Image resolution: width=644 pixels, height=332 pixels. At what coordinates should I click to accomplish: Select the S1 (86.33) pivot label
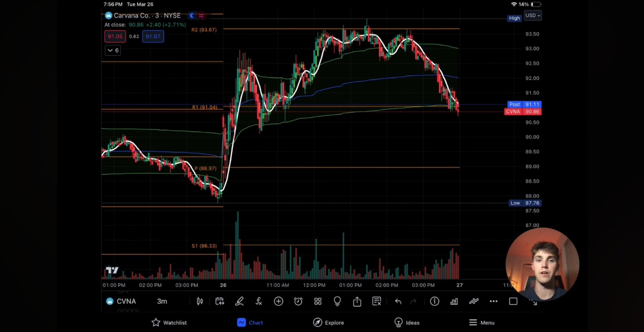coord(204,246)
